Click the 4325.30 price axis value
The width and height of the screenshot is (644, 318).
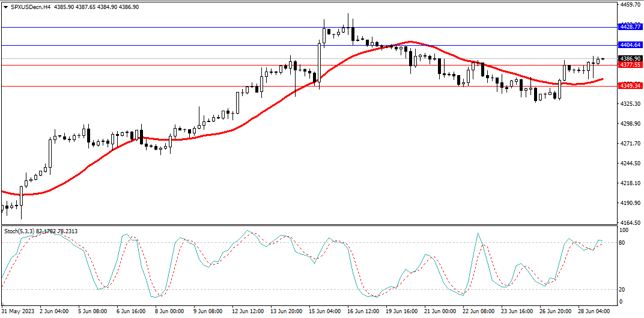coord(631,103)
